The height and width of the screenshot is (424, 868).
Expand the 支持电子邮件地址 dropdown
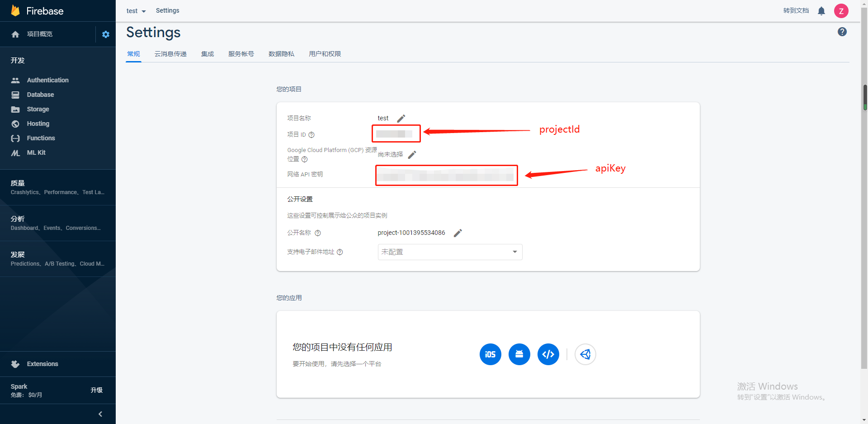point(514,252)
